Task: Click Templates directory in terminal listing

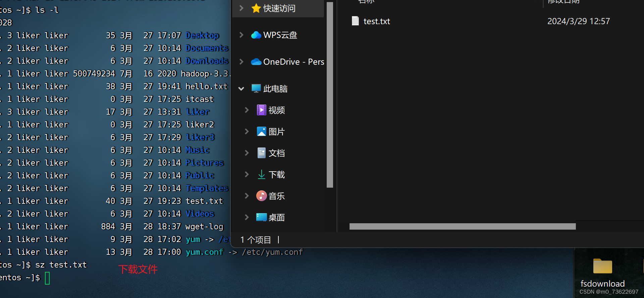Action: coord(207,188)
